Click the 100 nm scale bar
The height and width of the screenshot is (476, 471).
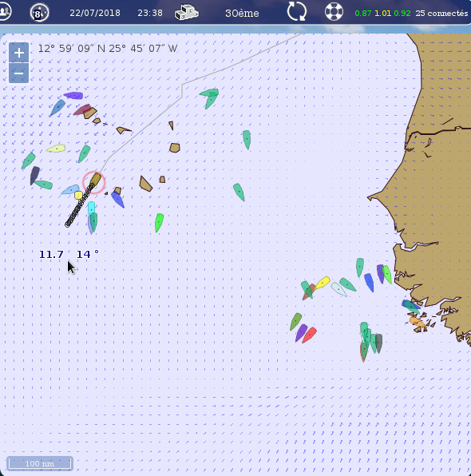40,463
